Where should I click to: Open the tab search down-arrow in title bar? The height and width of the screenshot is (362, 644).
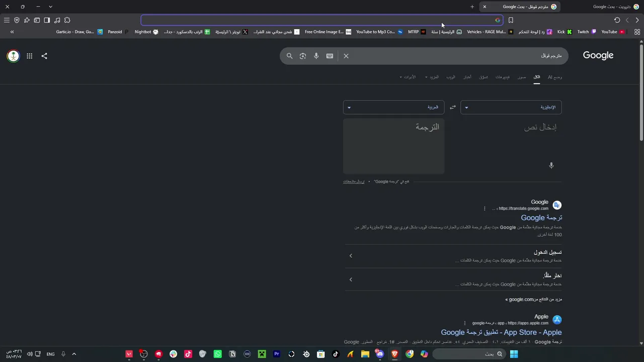[50, 7]
